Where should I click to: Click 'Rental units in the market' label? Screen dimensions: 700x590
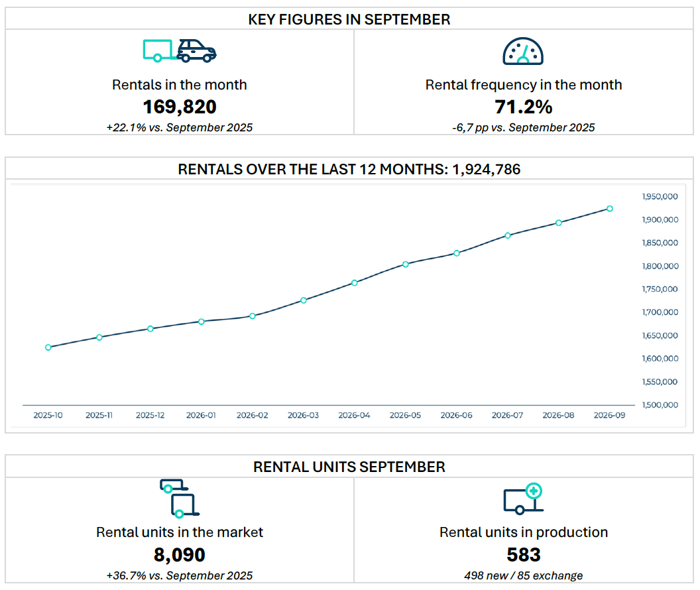coord(180,532)
